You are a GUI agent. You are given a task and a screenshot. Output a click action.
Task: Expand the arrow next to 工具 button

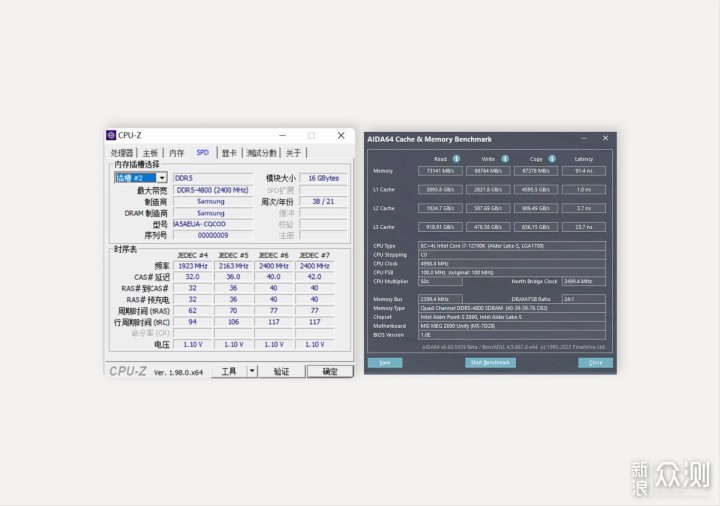tap(252, 371)
